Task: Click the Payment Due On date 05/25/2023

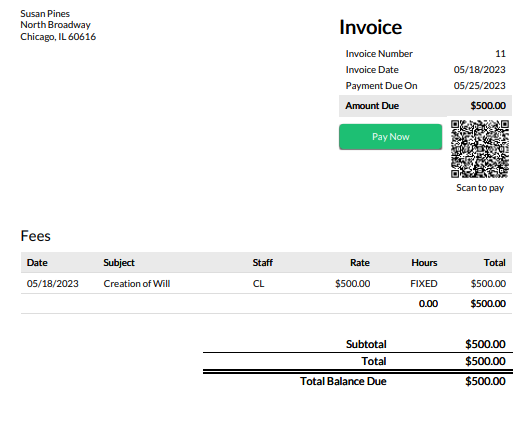Action: 479,86
